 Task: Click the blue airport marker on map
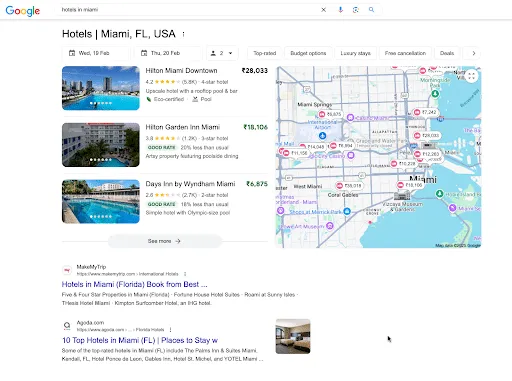tap(322, 136)
